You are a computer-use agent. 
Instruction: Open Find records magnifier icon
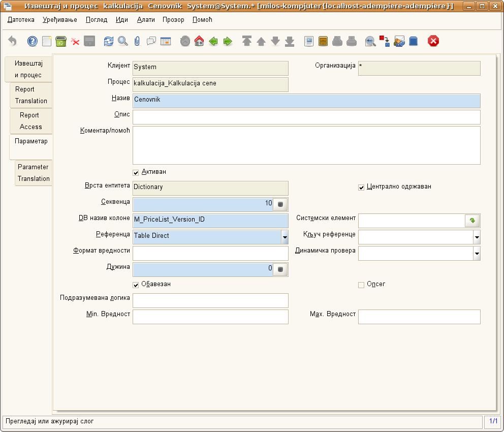click(x=123, y=41)
